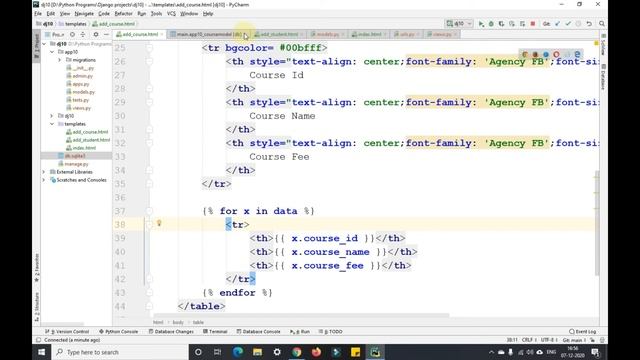The height and width of the screenshot is (360, 640).
Task: Open Firefox from the taskbar
Action: (316, 352)
